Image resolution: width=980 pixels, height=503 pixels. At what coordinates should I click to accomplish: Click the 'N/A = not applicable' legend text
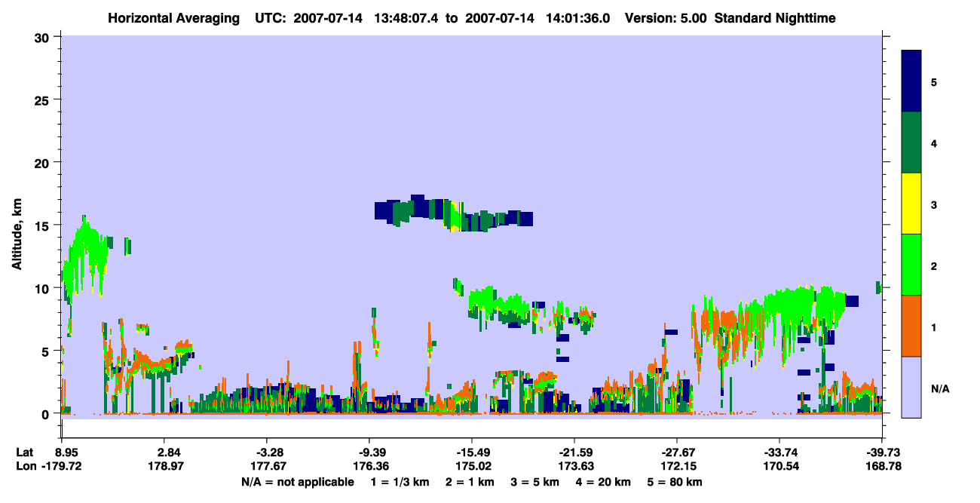[297, 482]
